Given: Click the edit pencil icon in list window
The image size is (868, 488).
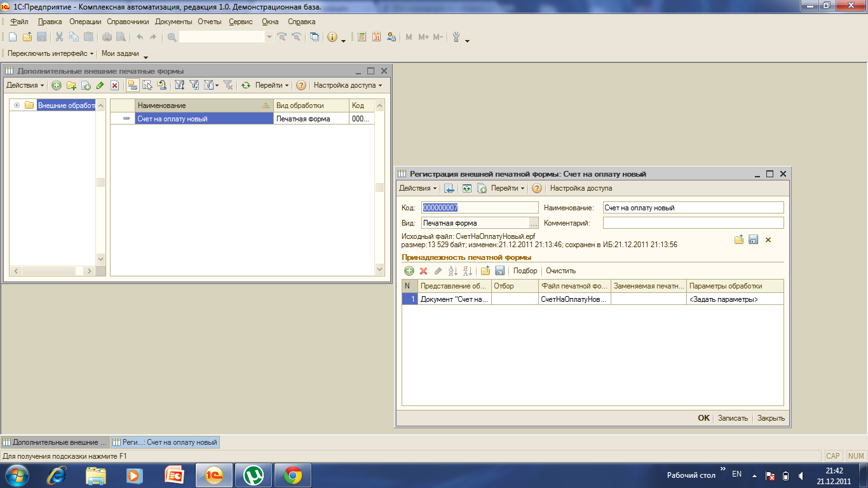Looking at the screenshot, I should (100, 85).
